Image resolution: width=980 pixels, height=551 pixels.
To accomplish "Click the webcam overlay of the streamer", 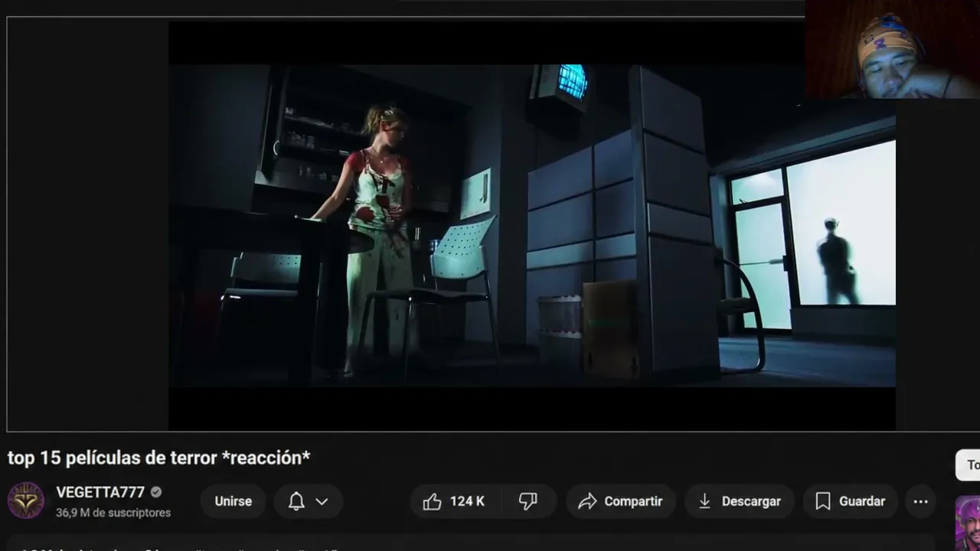I will point(892,49).
